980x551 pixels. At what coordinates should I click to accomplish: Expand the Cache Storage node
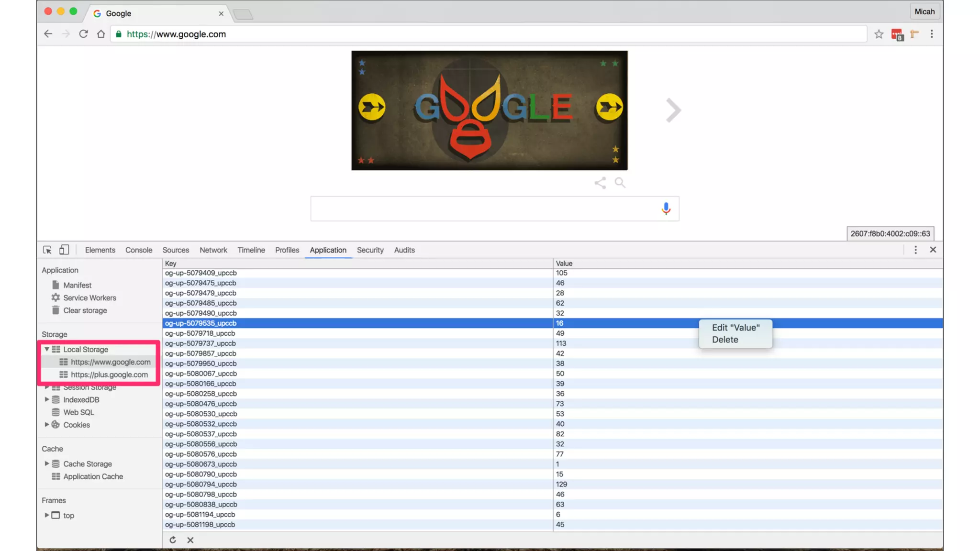pos(47,463)
